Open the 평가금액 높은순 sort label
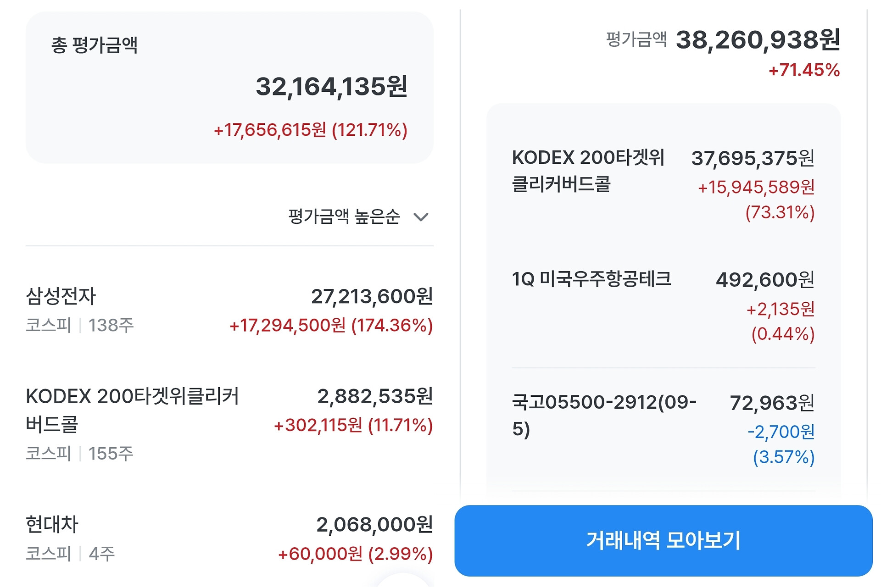This screenshot has width=881, height=588. pyautogui.click(x=344, y=216)
